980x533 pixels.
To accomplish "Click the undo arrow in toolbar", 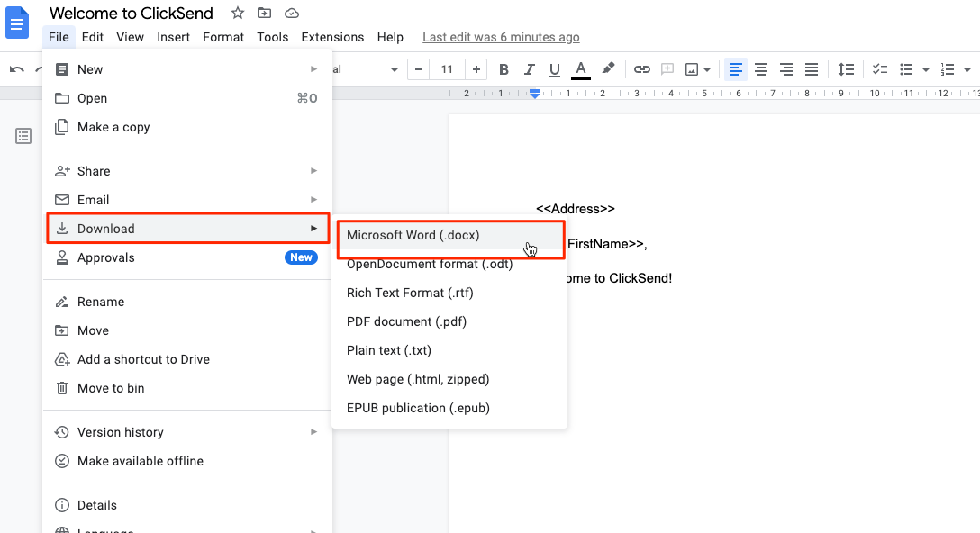I will [x=17, y=69].
